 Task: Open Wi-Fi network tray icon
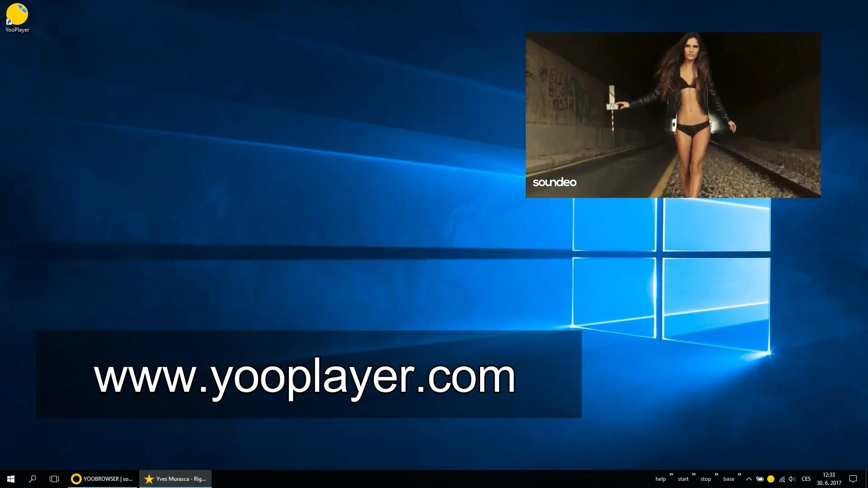(x=782, y=479)
